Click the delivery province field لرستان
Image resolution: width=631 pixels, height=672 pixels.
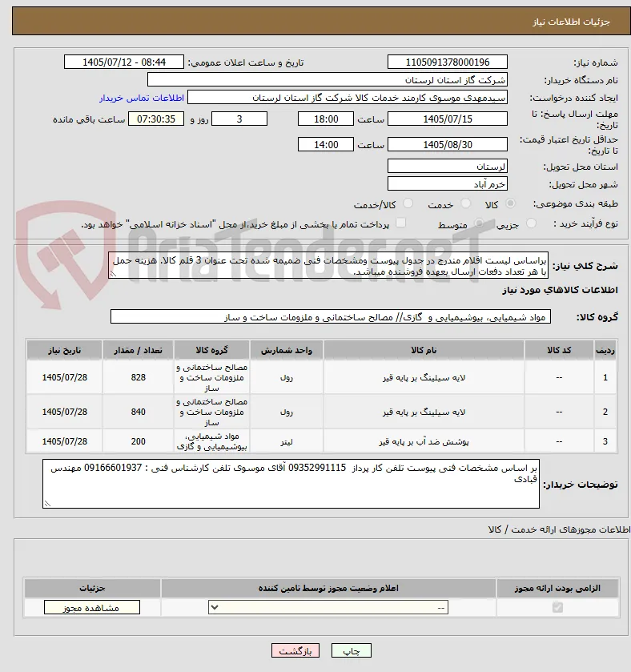tap(448, 167)
